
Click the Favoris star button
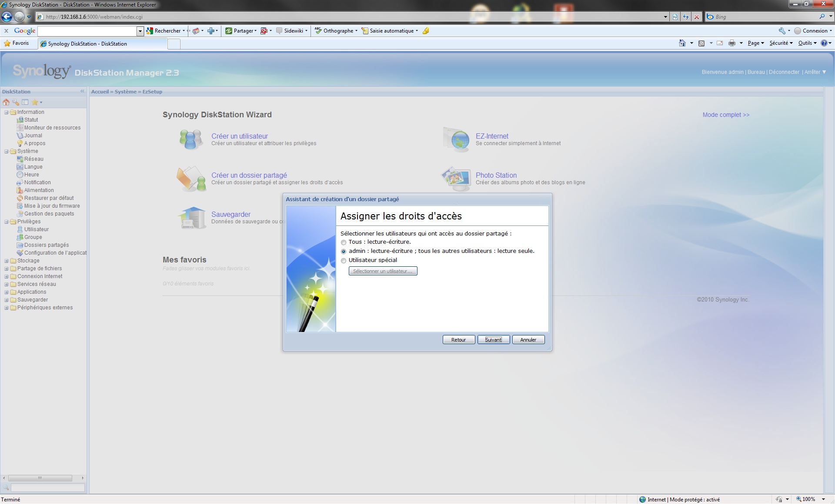[17, 43]
